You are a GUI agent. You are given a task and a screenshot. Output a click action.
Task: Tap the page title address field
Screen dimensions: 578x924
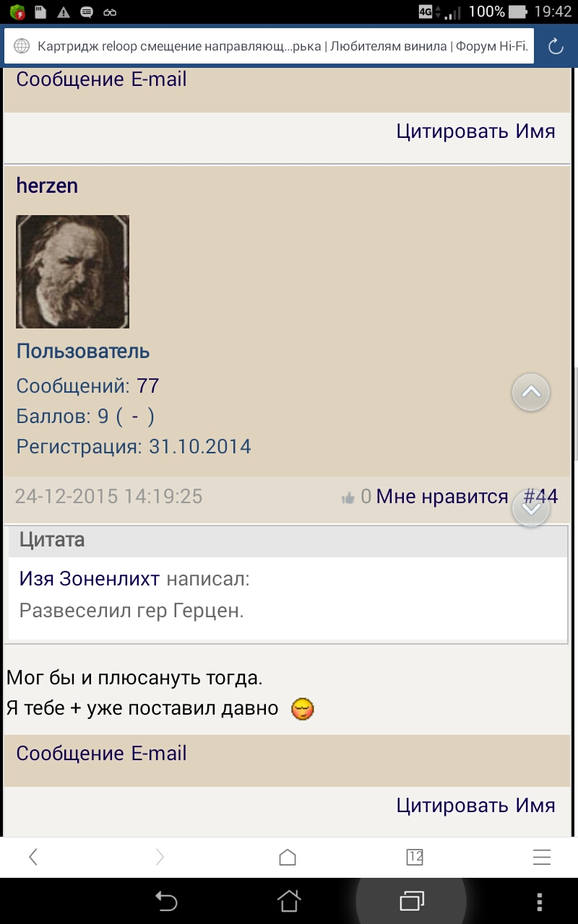(x=282, y=47)
